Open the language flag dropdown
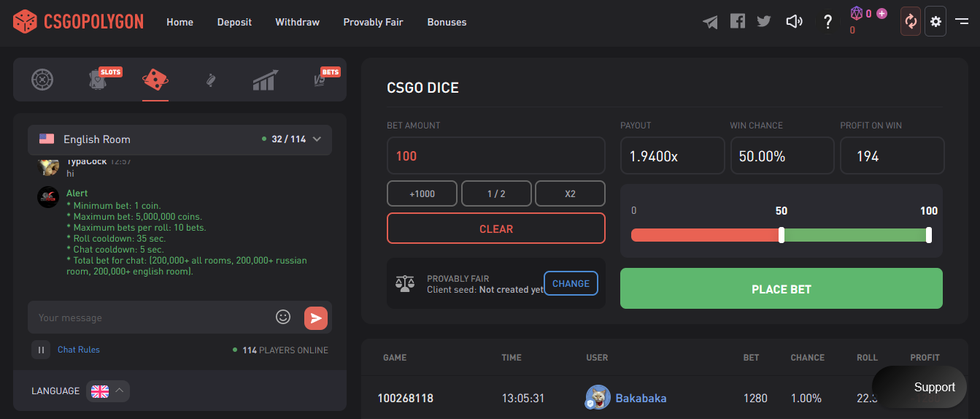The image size is (980, 419). pos(108,391)
